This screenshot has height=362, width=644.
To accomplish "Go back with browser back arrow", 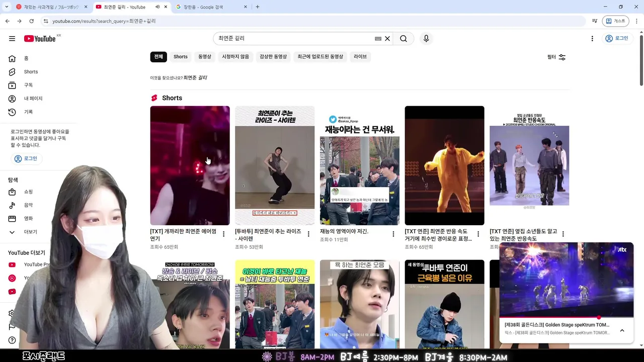I will pyautogui.click(x=7, y=21).
